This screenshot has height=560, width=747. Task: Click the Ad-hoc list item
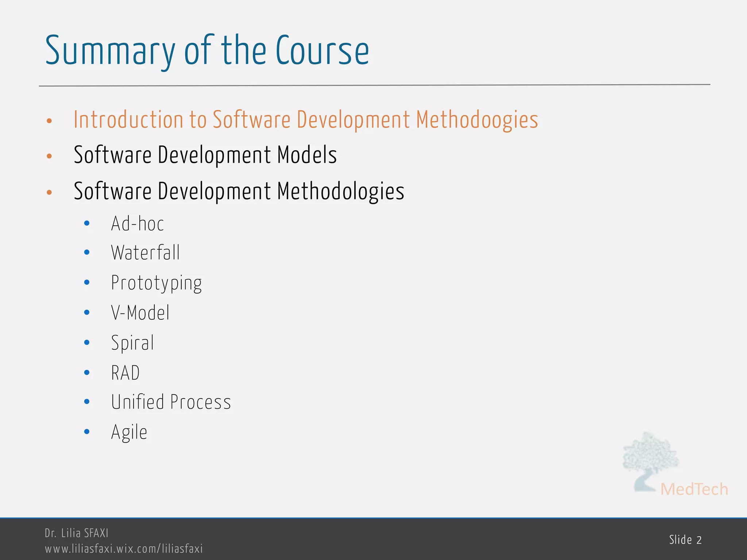(138, 223)
